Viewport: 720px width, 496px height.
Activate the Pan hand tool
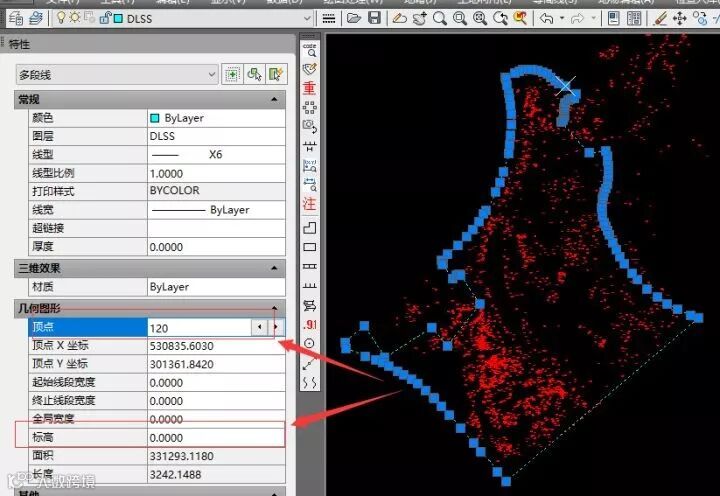click(419, 18)
